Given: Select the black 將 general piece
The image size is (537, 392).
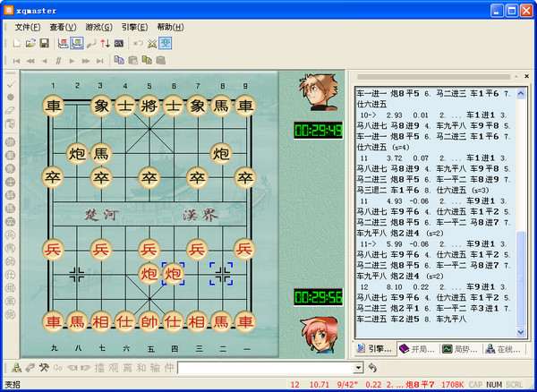Looking at the screenshot, I should [149, 106].
